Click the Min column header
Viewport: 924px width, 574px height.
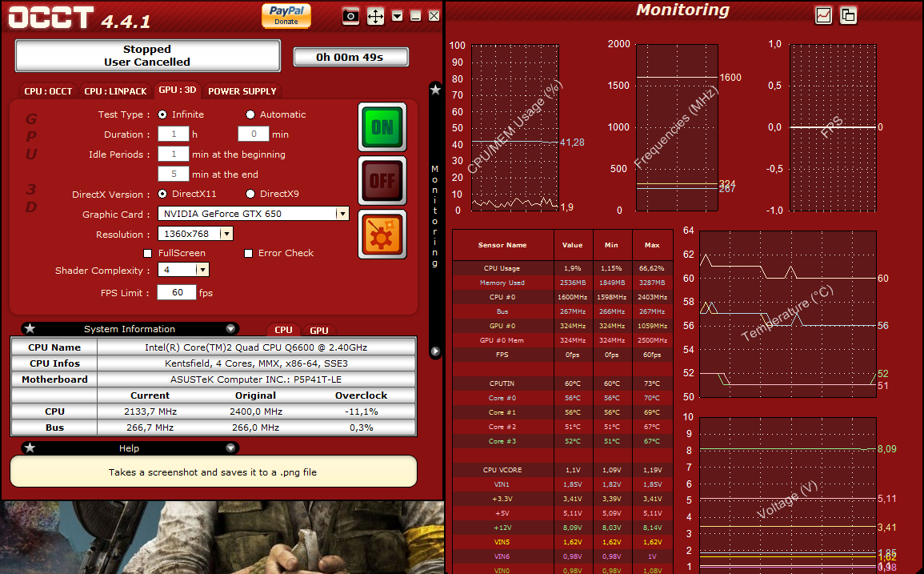[x=612, y=245]
